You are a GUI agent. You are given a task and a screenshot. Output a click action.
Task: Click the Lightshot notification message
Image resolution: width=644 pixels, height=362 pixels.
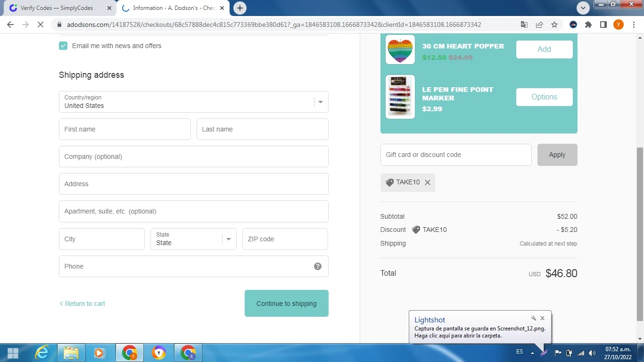click(x=480, y=332)
